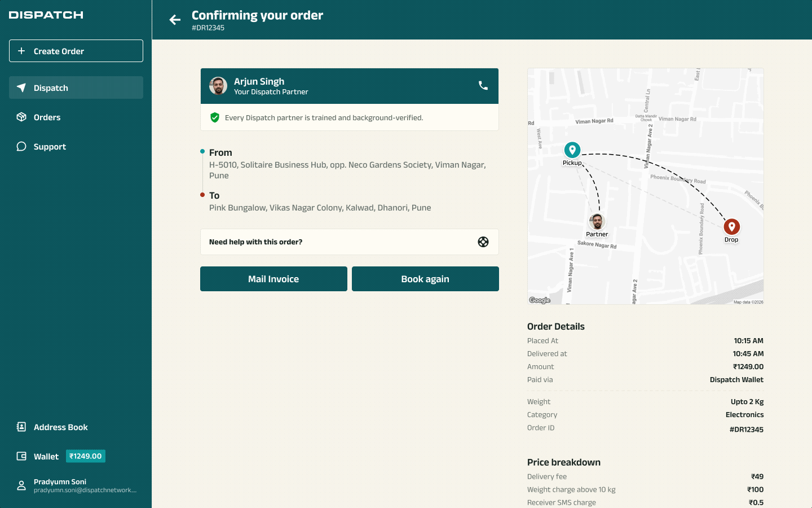Open Need help with this order
This screenshot has width=812, height=508.
click(350, 242)
